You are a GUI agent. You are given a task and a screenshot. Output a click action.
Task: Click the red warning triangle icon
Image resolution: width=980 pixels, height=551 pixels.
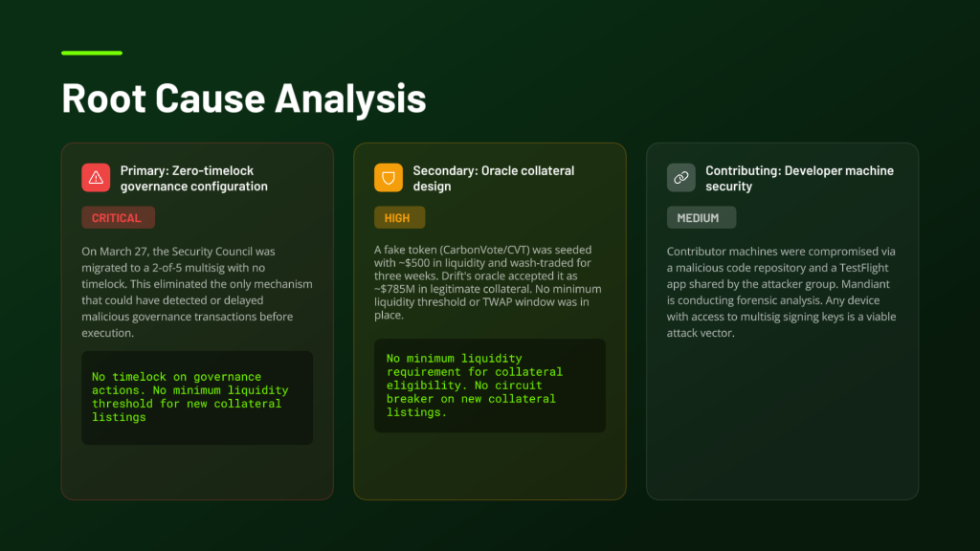[96, 178]
